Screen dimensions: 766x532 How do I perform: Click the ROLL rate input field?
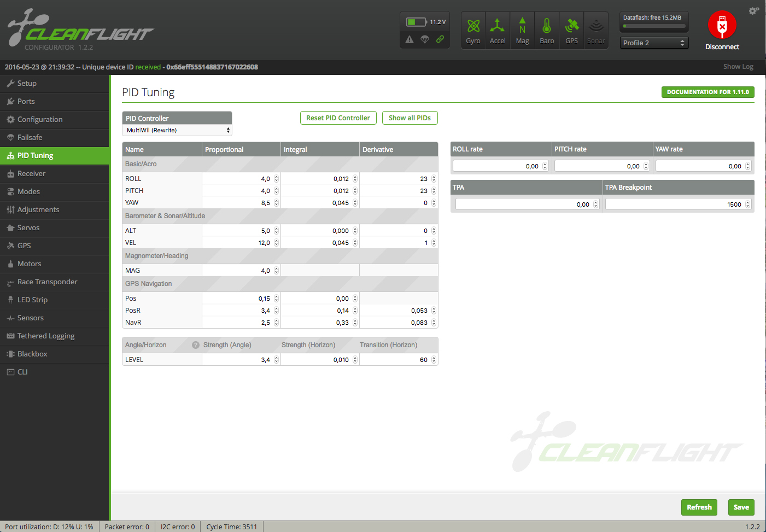(x=500, y=166)
